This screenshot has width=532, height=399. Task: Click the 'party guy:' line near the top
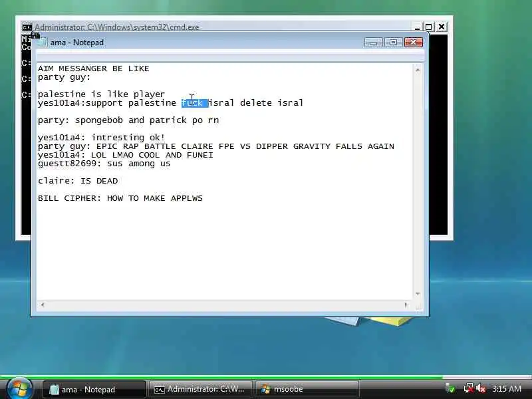click(x=65, y=77)
